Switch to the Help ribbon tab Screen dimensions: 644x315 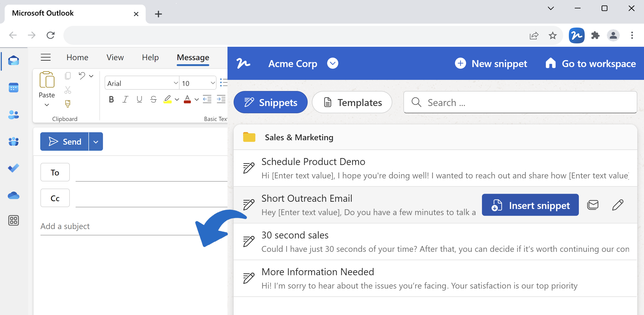pyautogui.click(x=150, y=57)
